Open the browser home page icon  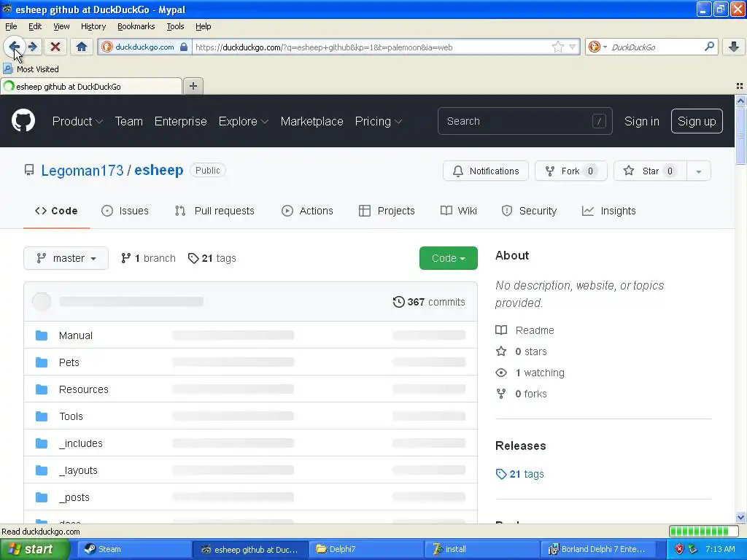82,47
